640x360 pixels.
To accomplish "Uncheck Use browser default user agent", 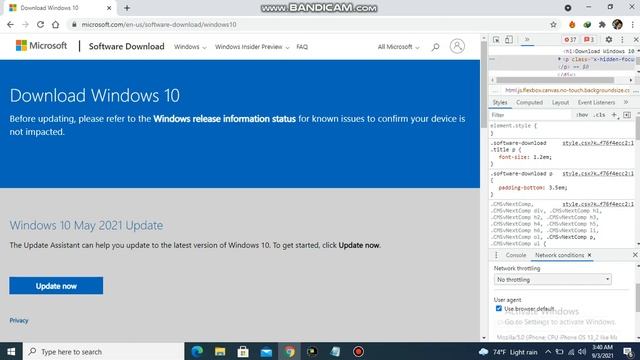I will 498,309.
